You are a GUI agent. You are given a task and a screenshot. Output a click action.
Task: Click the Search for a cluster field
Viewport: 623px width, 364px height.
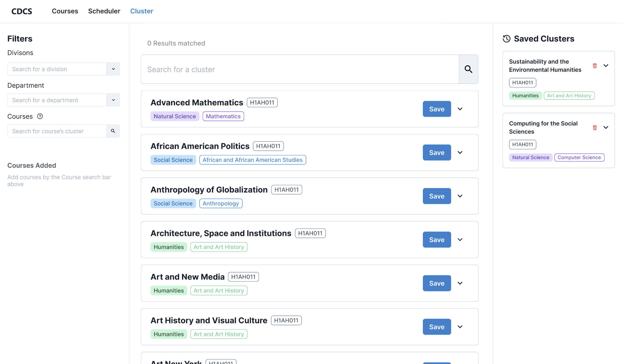[300, 69]
